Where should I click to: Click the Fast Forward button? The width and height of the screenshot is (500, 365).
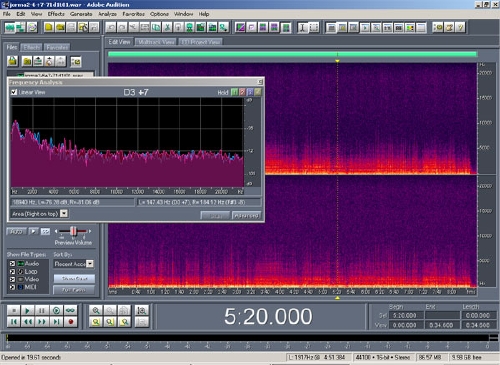pyautogui.click(x=42, y=322)
